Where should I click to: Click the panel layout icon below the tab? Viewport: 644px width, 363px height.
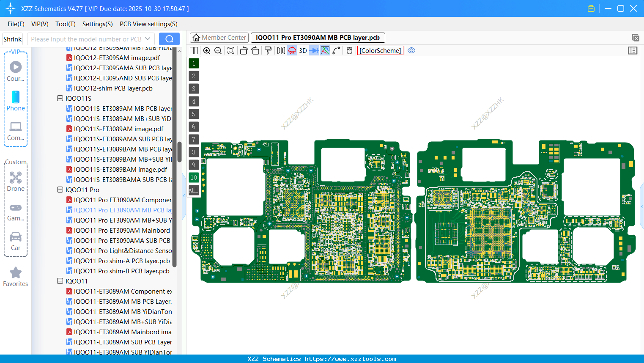tap(194, 50)
